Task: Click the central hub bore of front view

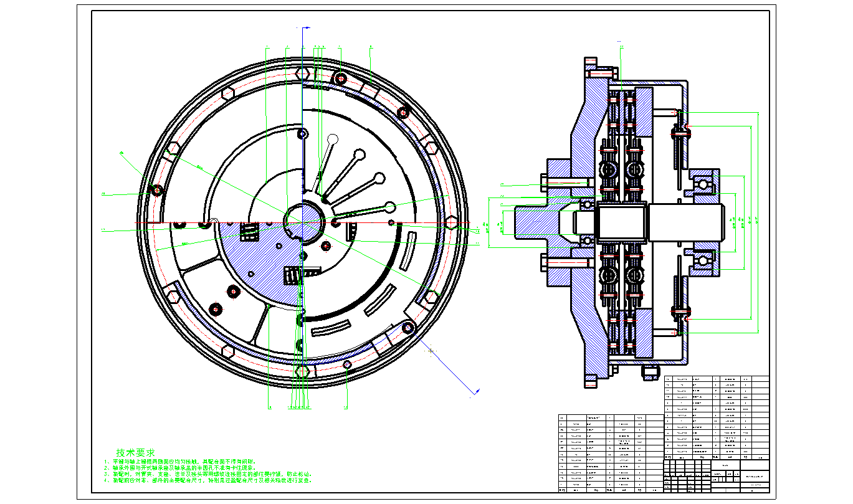Action: 302,219
